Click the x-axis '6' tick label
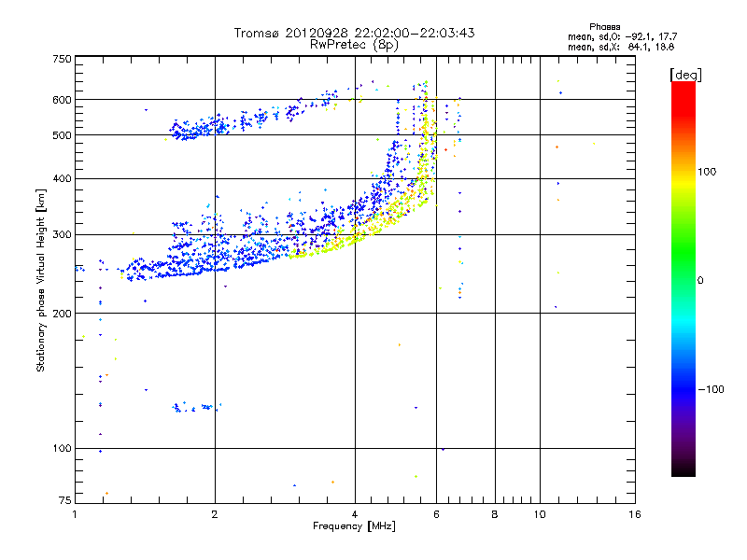The width and height of the screenshot is (747, 560). [x=436, y=514]
